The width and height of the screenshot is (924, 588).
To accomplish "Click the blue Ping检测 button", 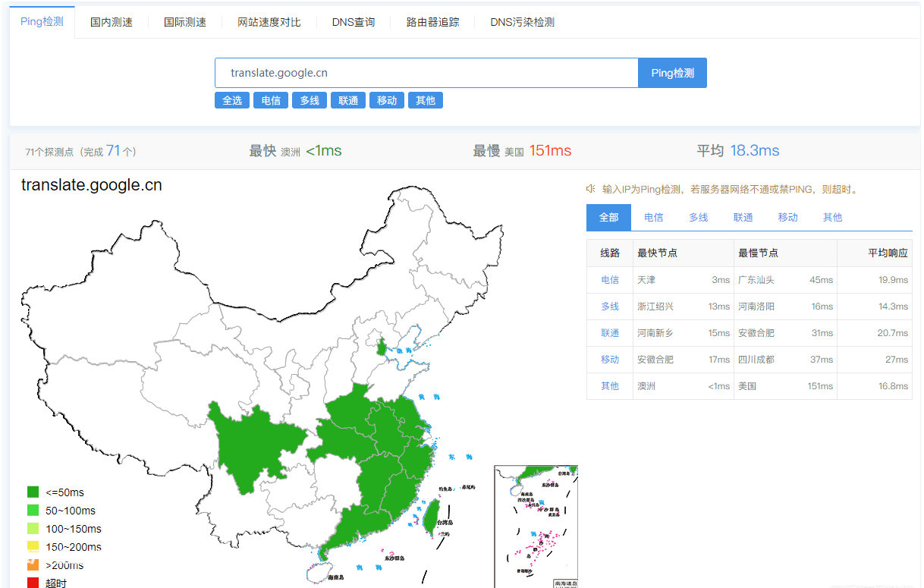I will [x=672, y=73].
